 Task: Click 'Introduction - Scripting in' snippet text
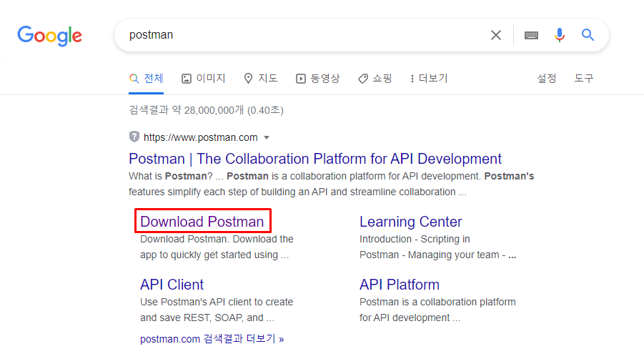pyautogui.click(x=415, y=239)
